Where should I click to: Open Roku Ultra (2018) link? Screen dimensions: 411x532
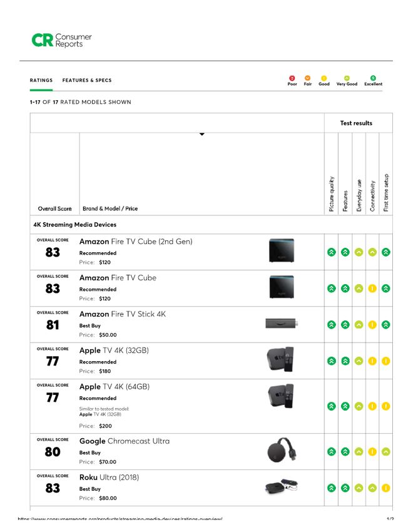click(x=109, y=478)
